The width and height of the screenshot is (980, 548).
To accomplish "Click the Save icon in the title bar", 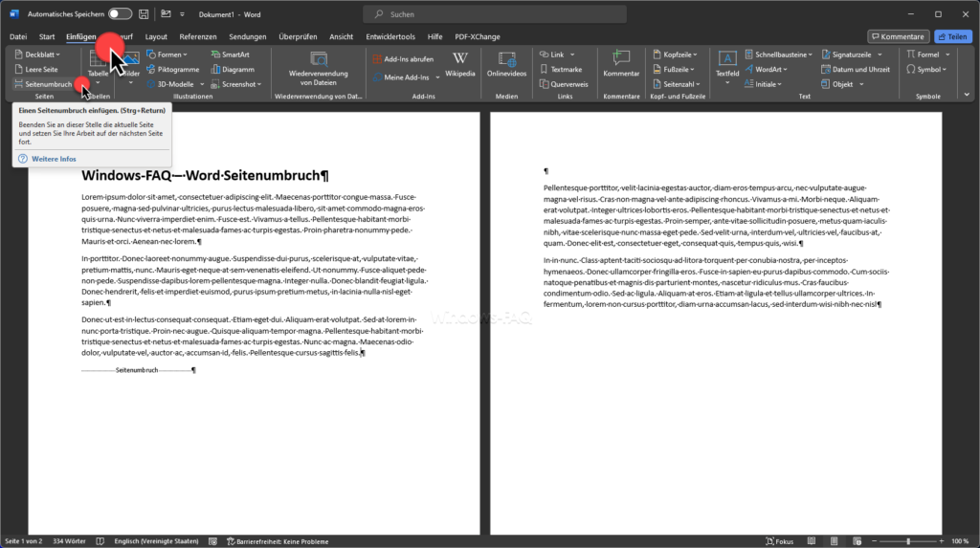I will tap(144, 13).
